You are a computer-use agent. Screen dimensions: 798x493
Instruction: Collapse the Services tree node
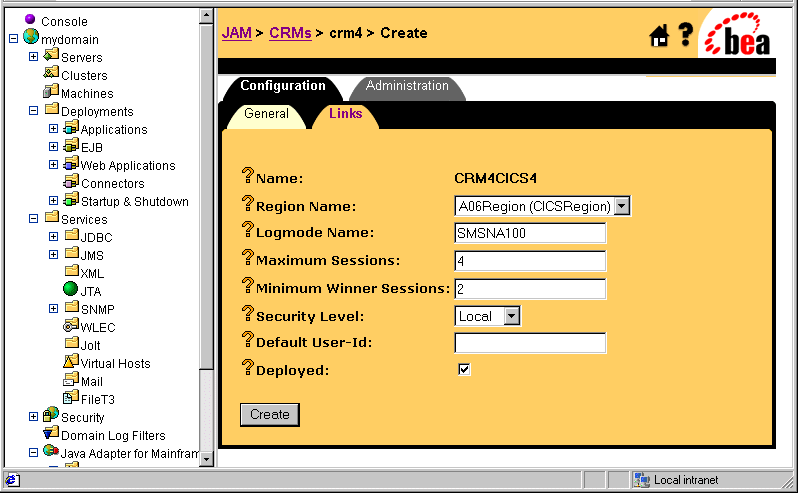tap(34, 219)
